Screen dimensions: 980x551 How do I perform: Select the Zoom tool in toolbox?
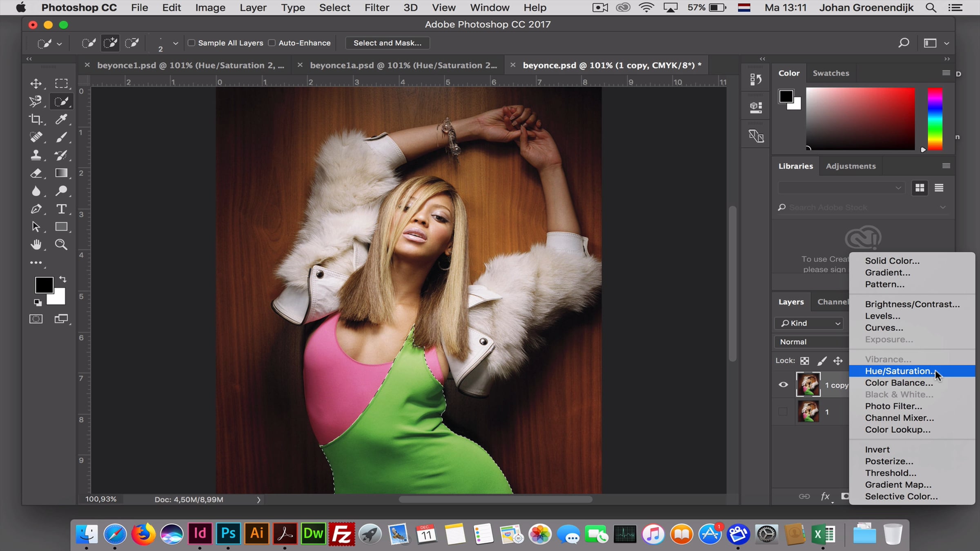click(x=61, y=244)
